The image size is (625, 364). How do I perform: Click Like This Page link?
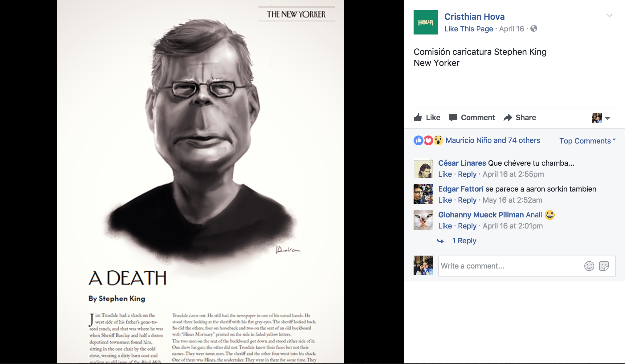pos(468,29)
